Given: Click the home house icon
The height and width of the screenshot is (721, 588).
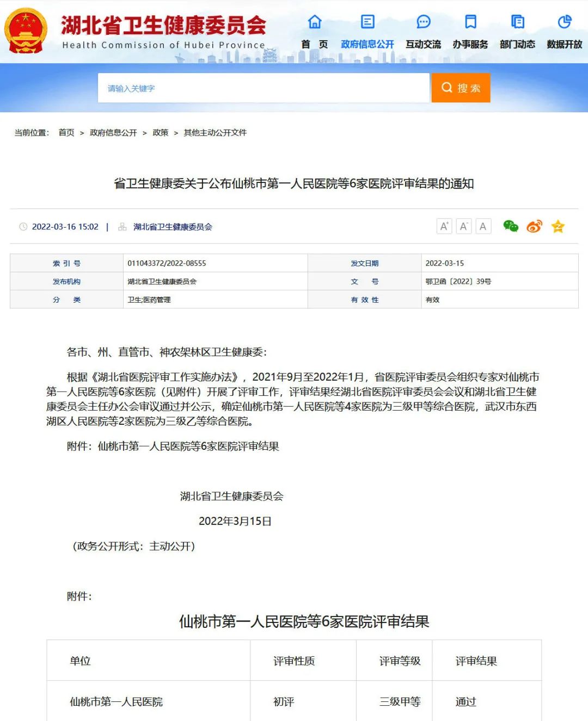Looking at the screenshot, I should pyautogui.click(x=315, y=22).
